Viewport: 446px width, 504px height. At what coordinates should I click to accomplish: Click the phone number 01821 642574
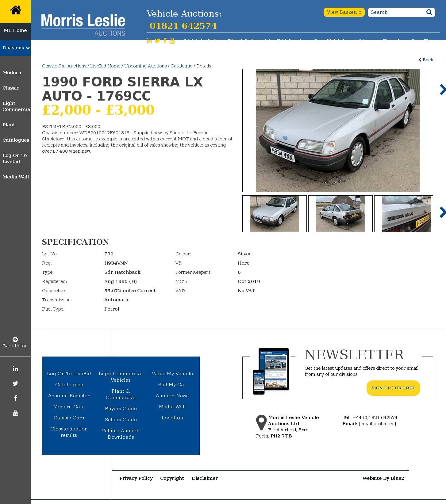(183, 26)
